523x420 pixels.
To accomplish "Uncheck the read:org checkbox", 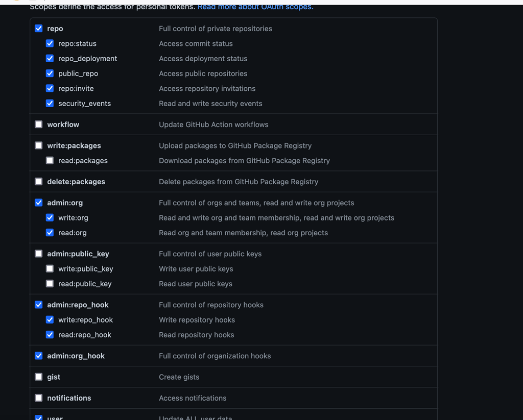I will (x=50, y=232).
